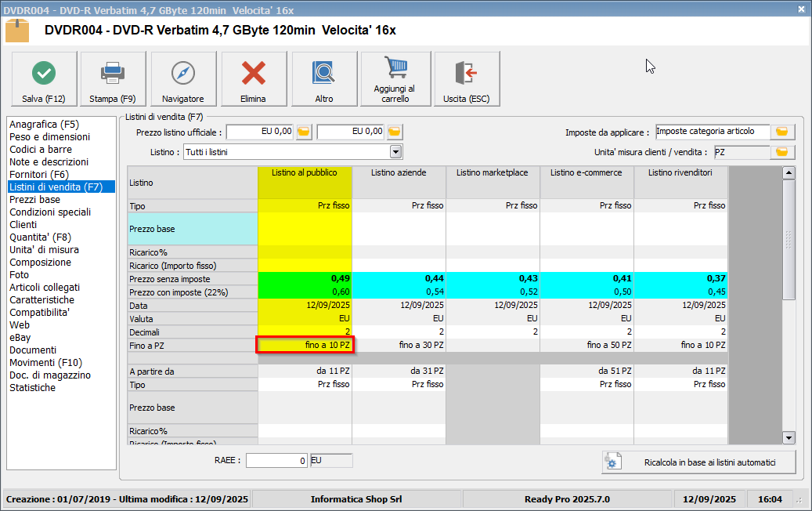Select Movimenti (F10) in sidebar
812x511 pixels.
click(x=45, y=362)
